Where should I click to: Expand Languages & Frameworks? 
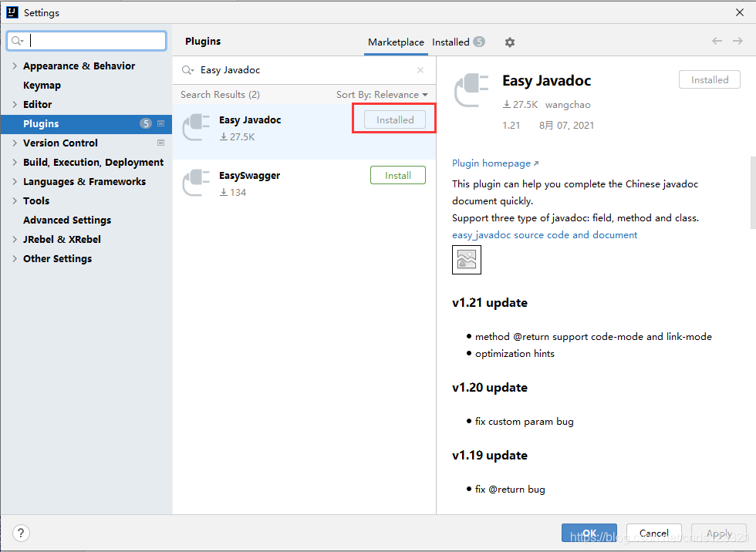coord(15,182)
